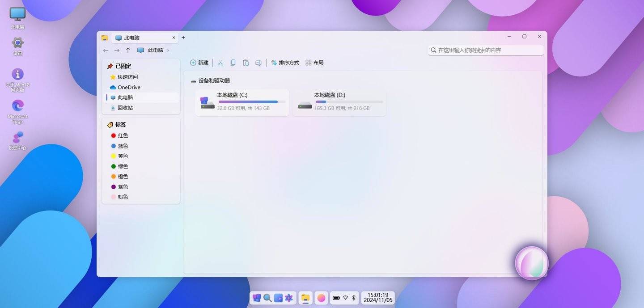Open the taskbar start menu icon
The image size is (644, 308).
pos(257,298)
